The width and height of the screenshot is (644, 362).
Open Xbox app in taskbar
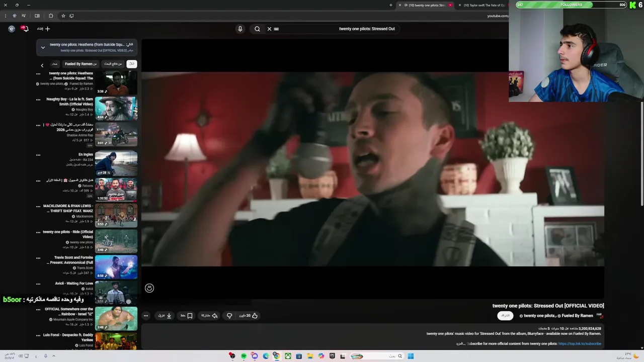point(288,356)
